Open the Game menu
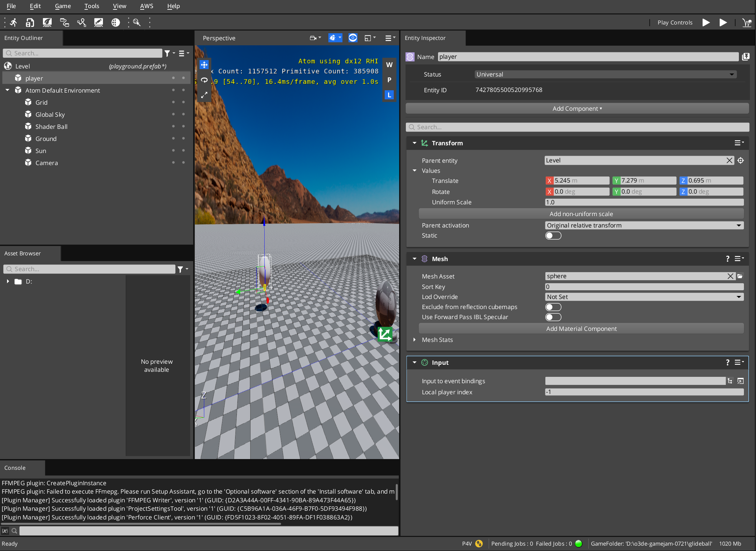Screen dimensions: 756x551 (x=63, y=6)
